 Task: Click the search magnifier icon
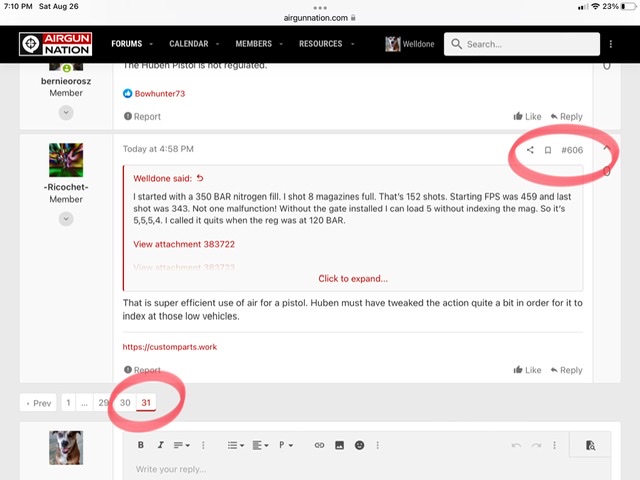pyautogui.click(x=457, y=44)
